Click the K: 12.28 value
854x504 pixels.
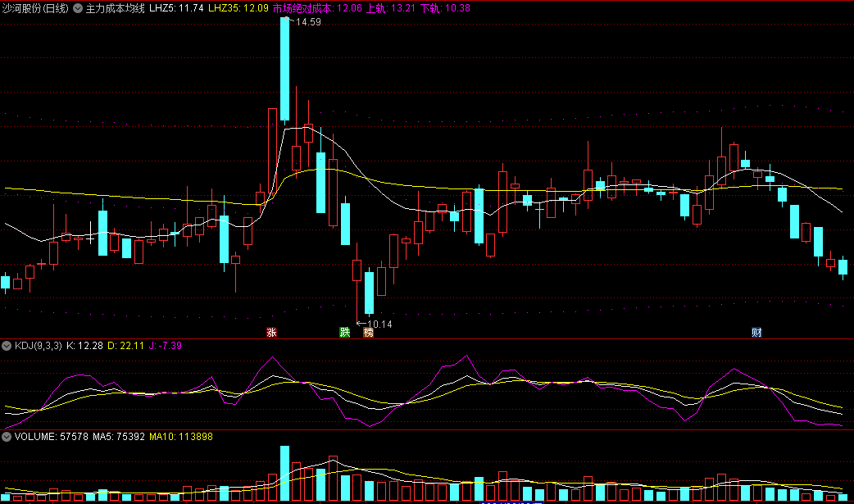coord(84,346)
